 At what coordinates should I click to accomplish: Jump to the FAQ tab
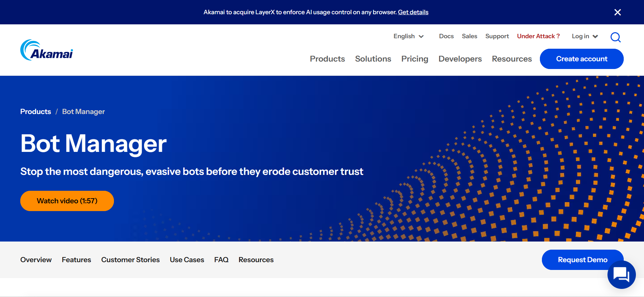pyautogui.click(x=221, y=260)
